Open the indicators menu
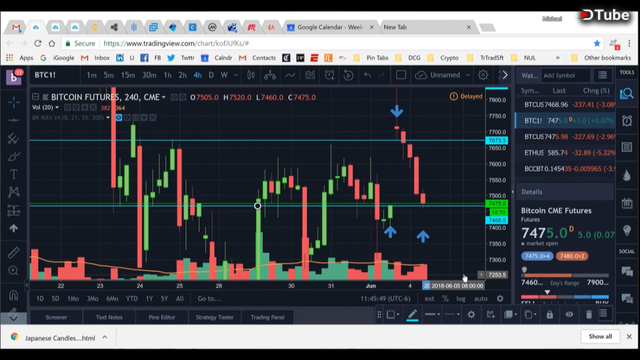 [290, 75]
